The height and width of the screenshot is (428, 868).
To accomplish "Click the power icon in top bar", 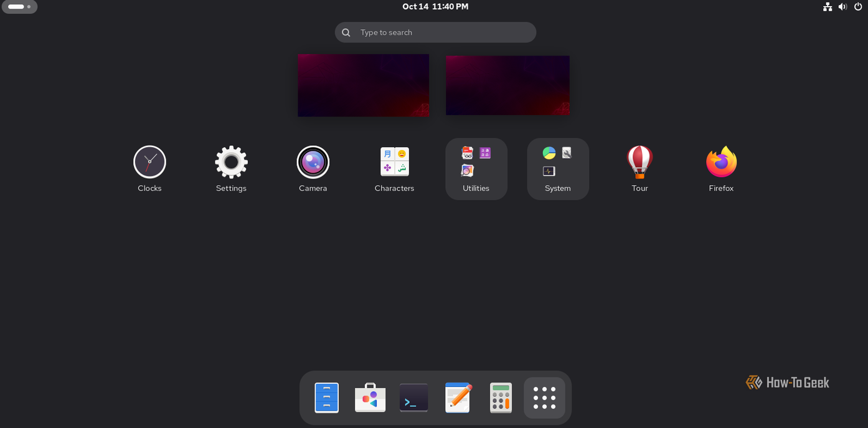I will point(858,6).
